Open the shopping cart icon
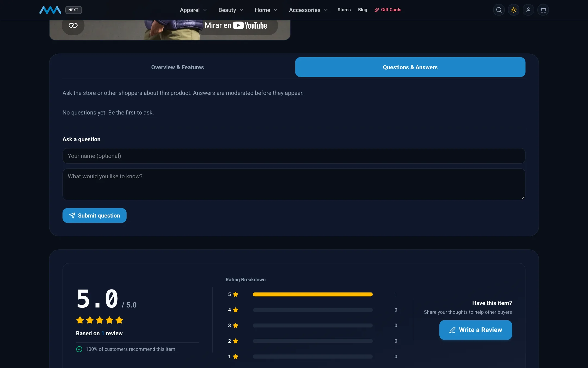 pyautogui.click(x=543, y=10)
